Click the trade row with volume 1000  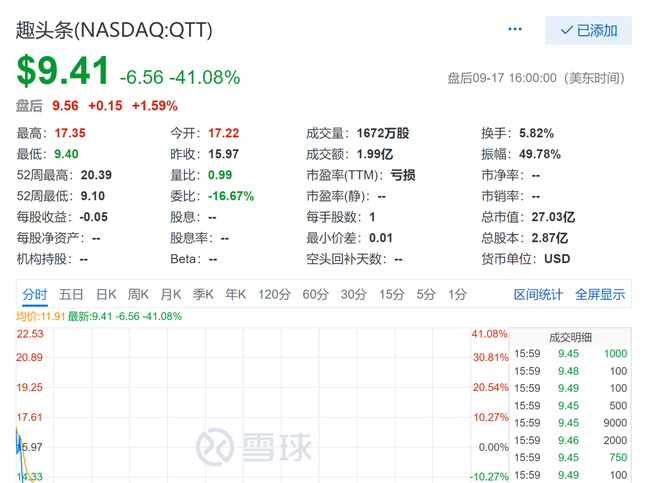570,354
